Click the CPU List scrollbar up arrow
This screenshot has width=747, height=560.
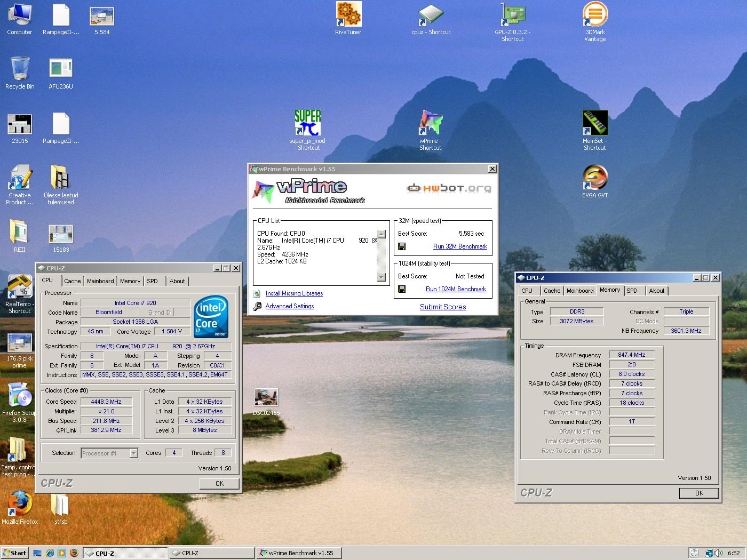[x=382, y=234]
